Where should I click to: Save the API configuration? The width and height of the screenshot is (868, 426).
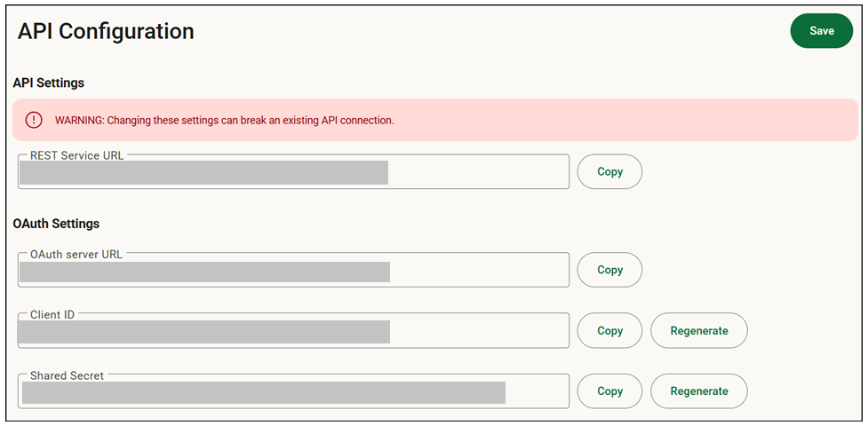click(x=822, y=31)
